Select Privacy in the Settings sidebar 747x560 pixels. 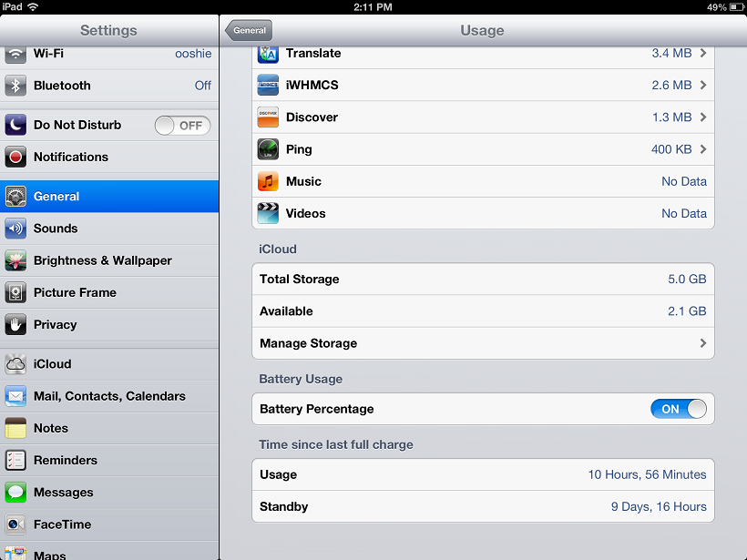(x=109, y=325)
